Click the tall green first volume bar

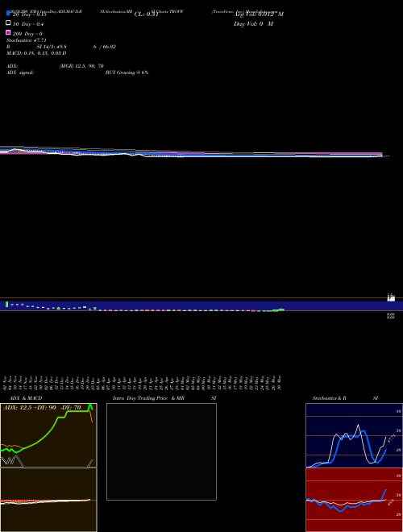click(6, 305)
